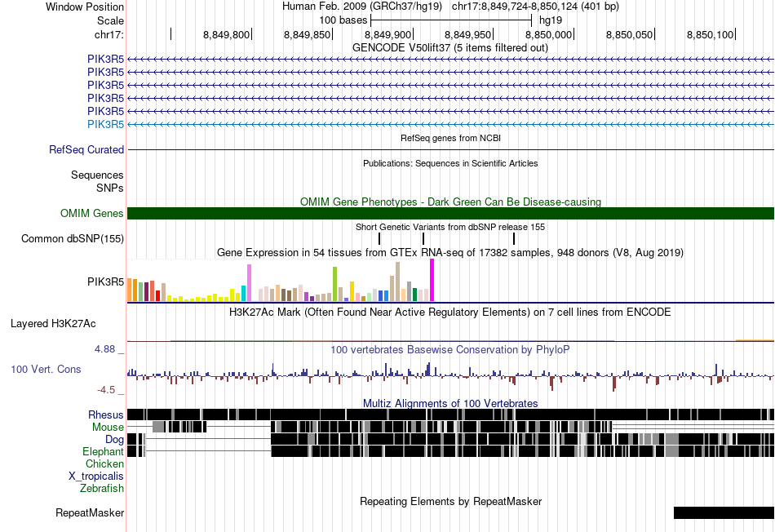Click the SNPs track label
This screenshot has width=775, height=532.
pyautogui.click(x=110, y=188)
